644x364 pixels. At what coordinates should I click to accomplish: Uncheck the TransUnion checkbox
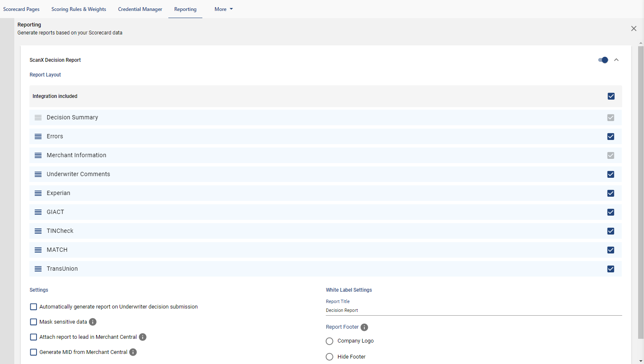[611, 269]
